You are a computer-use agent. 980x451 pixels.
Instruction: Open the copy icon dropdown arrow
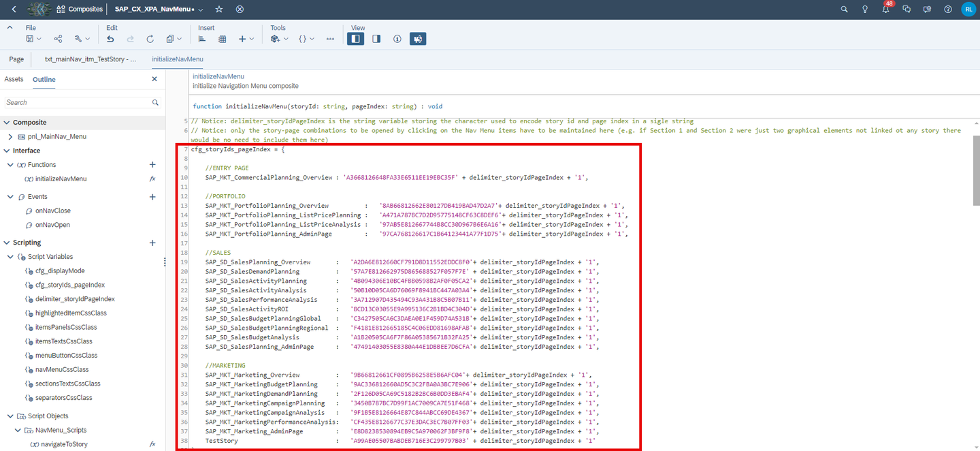click(179, 40)
